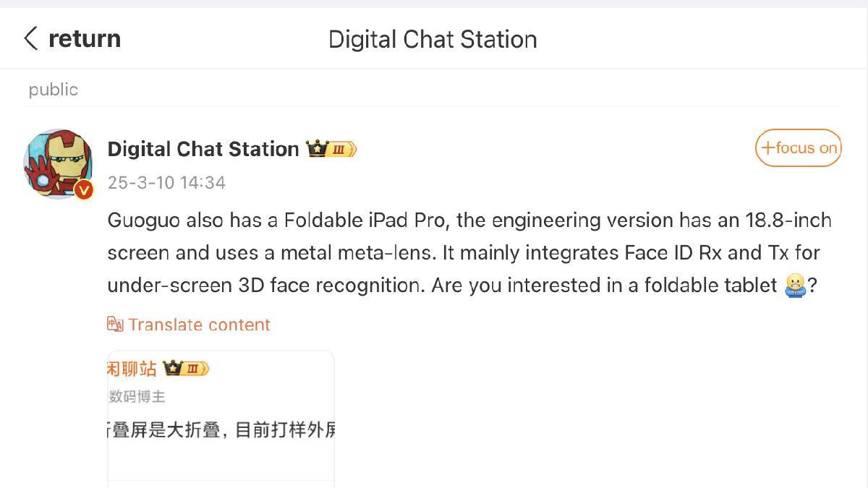Open author name 'Digital Chat Station' in post

point(203,149)
